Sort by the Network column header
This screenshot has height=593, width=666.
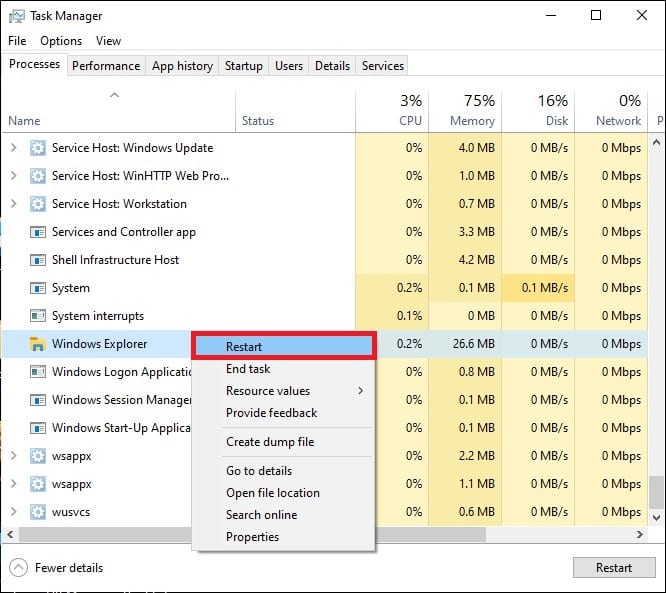[x=611, y=111]
